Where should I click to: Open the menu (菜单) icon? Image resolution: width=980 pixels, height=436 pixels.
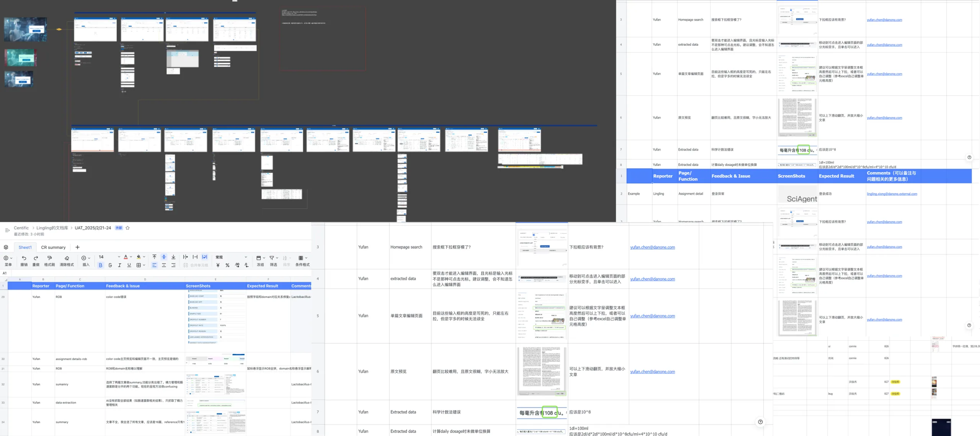tap(6, 258)
